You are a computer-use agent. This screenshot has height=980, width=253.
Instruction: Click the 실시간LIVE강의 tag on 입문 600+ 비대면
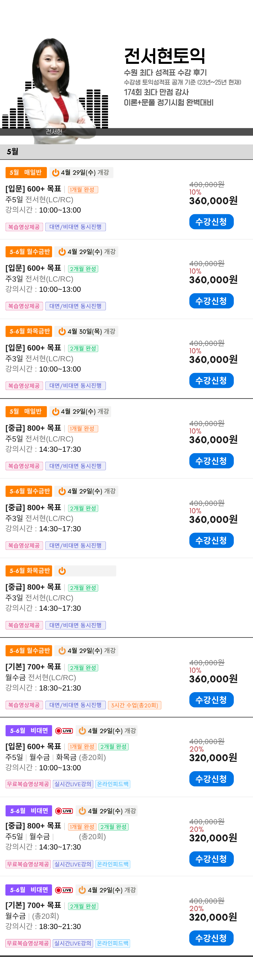pos(73,784)
